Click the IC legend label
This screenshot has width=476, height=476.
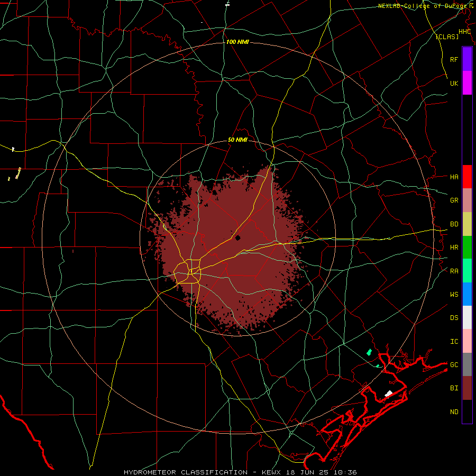click(454, 341)
